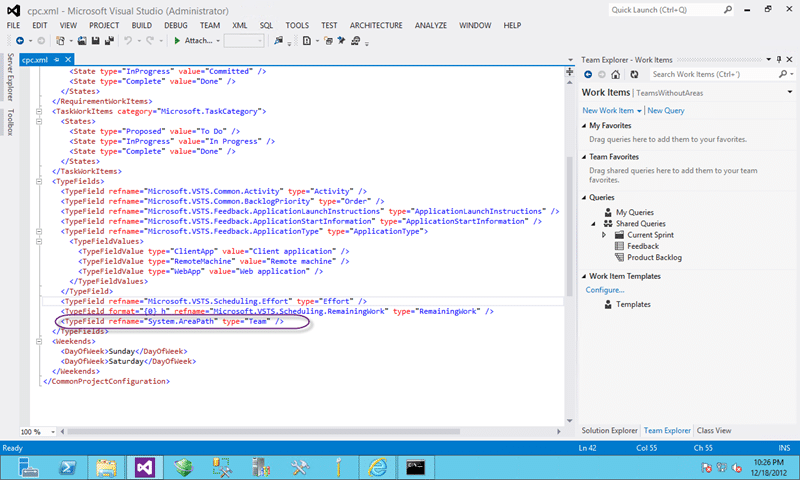Open the Server Explorer side tab
The image size is (800, 480).
pos(11,77)
